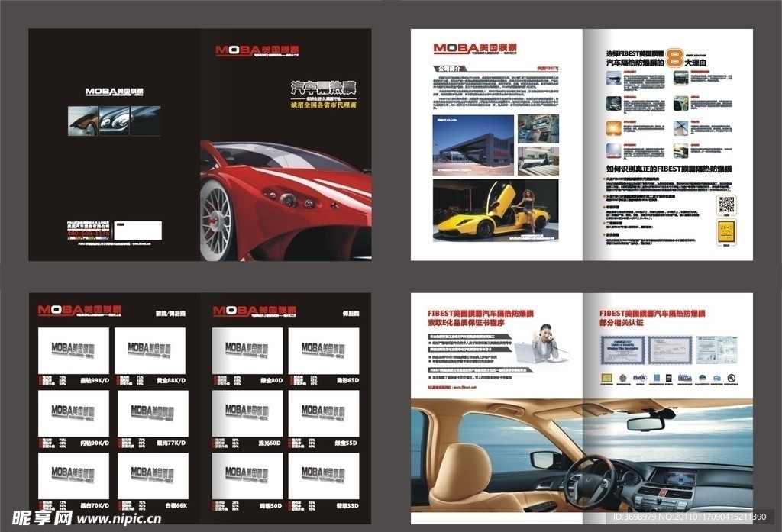
Task: Click the red MOBA logo above 公司简介
Action: coord(475,48)
